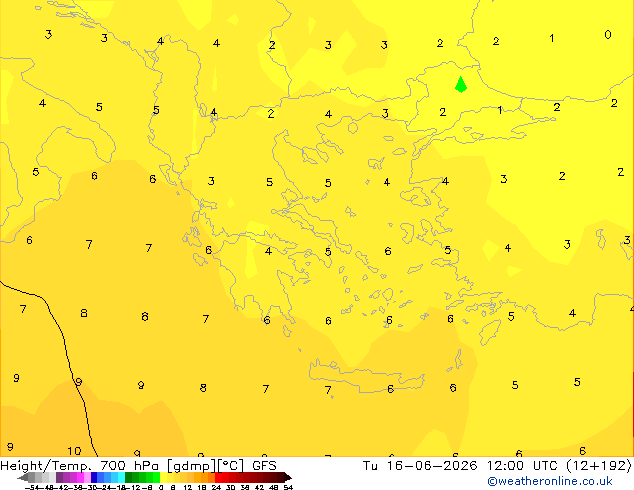Click the dark right arrow of the color scale
Screen dimensions: 634x490
tap(288, 478)
